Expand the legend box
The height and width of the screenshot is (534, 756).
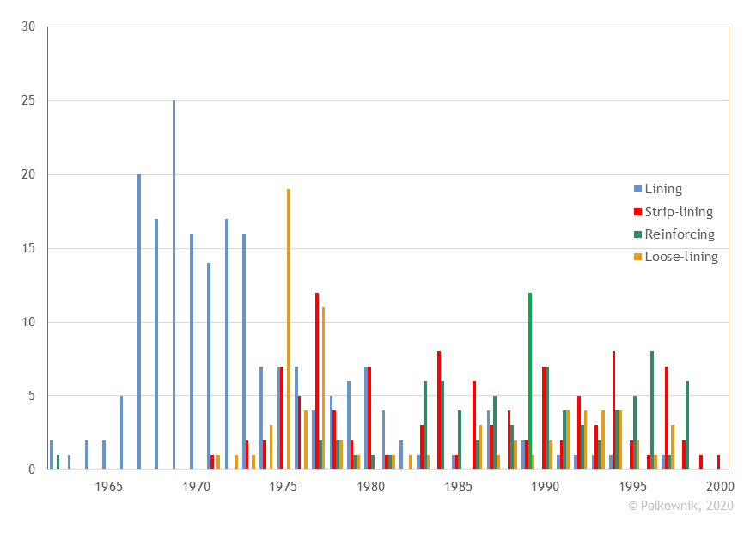tap(679, 221)
